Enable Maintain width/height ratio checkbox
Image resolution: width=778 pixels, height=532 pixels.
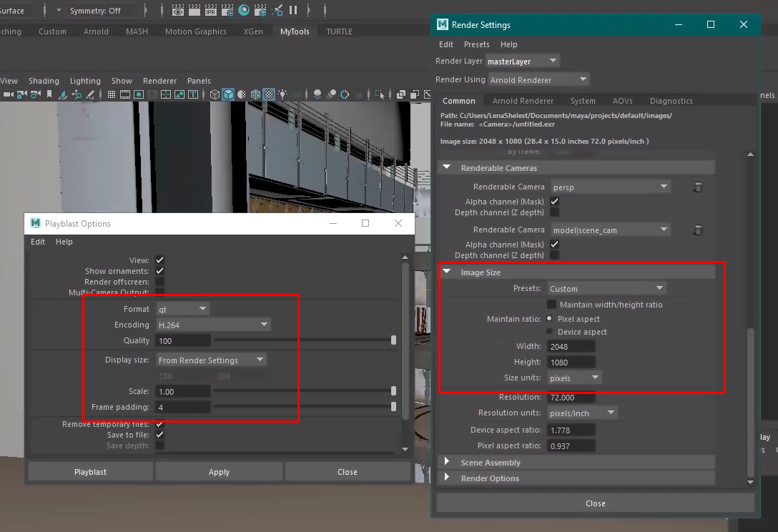[552, 305]
